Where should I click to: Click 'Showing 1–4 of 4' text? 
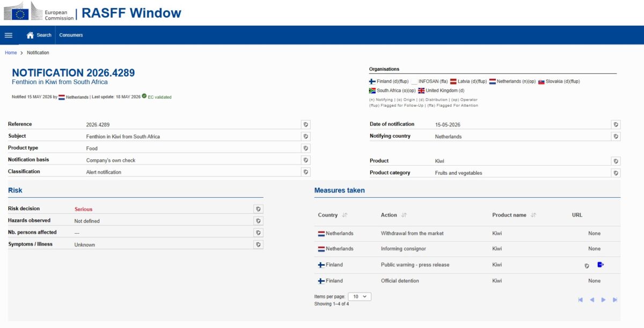coord(332,304)
